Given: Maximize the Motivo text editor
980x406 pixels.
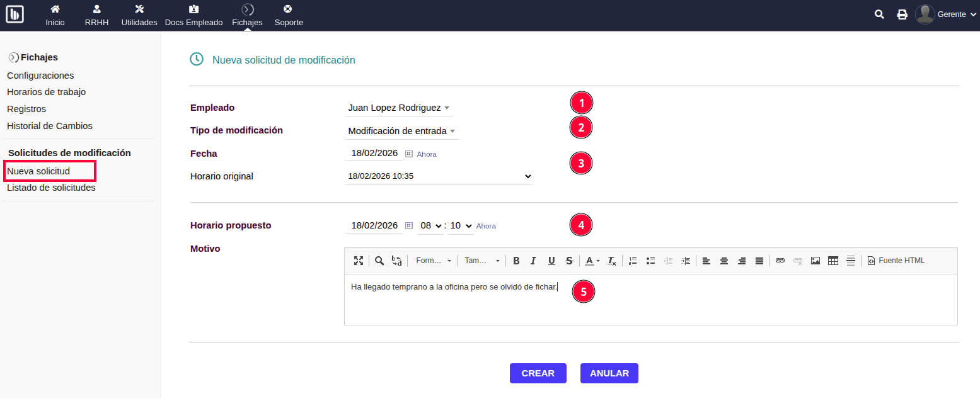Looking at the screenshot, I should pyautogui.click(x=359, y=260).
